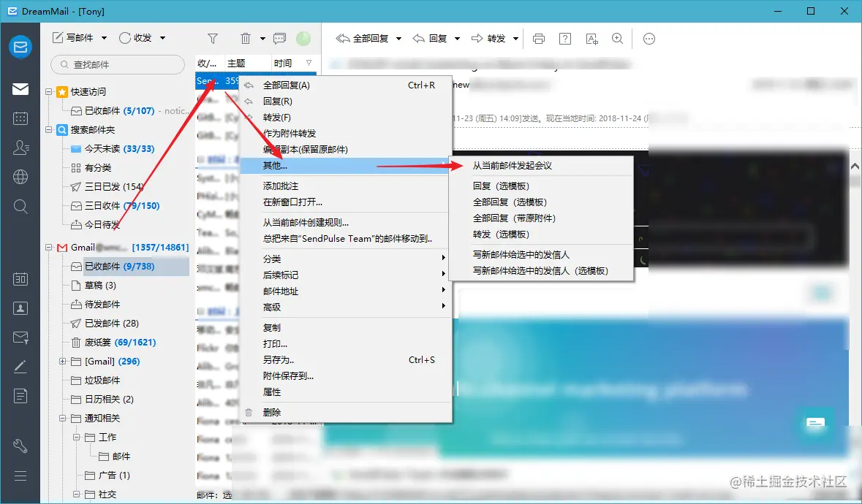
Task: Open the dropdown arrow beside trash icon
Action: point(262,39)
